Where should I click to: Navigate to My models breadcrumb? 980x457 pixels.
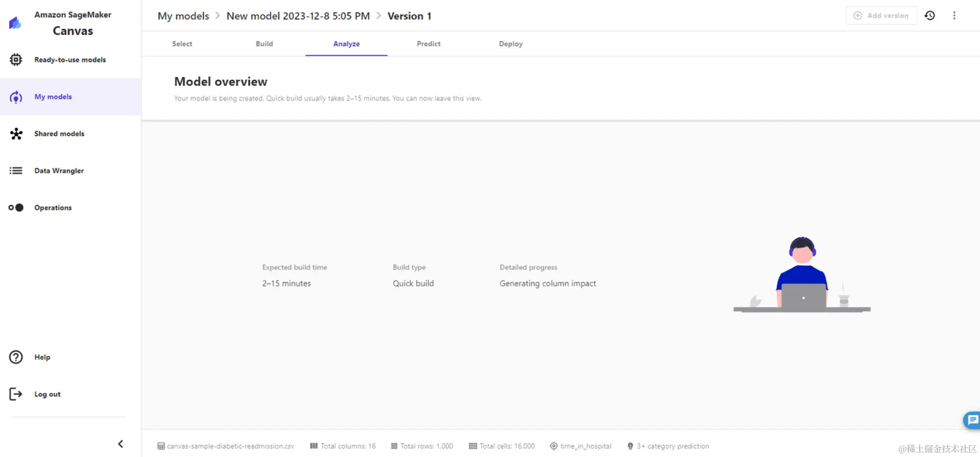(x=183, y=16)
